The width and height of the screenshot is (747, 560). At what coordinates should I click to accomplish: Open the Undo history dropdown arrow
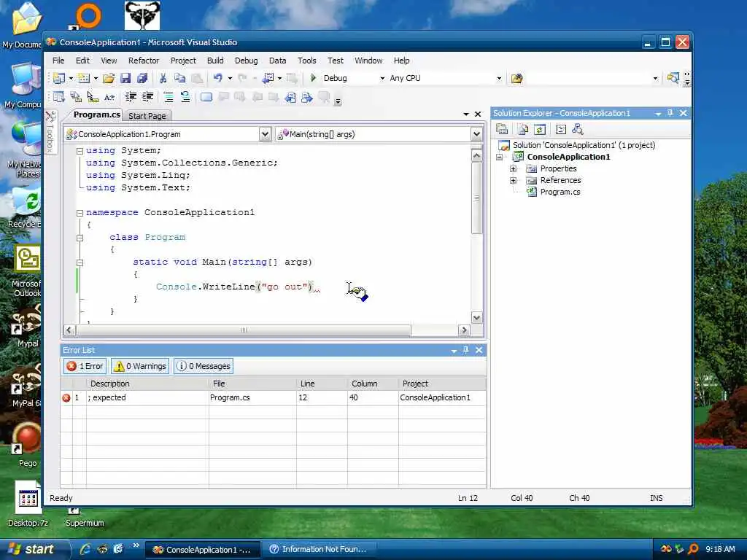[230, 78]
